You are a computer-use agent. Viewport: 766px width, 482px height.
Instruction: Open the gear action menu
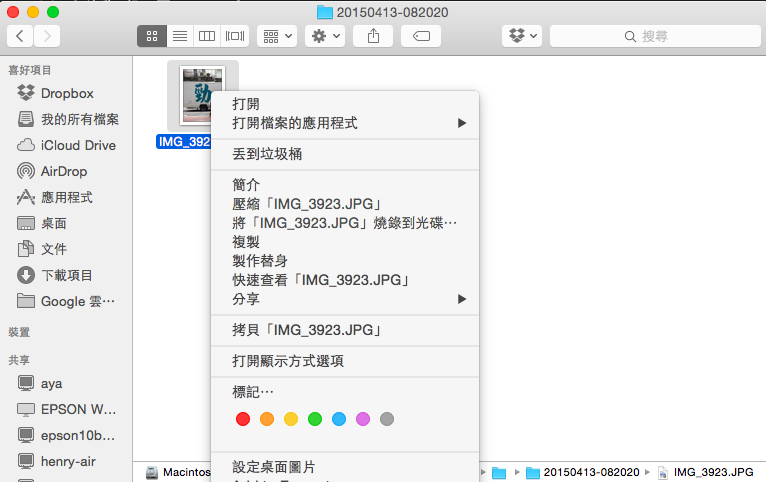[325, 36]
